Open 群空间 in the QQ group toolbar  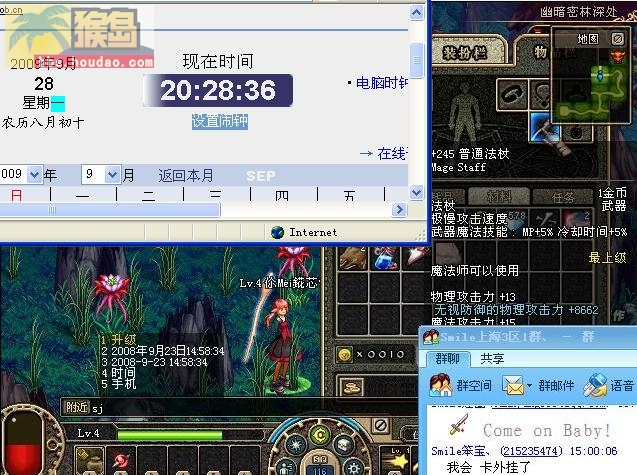tap(461, 385)
